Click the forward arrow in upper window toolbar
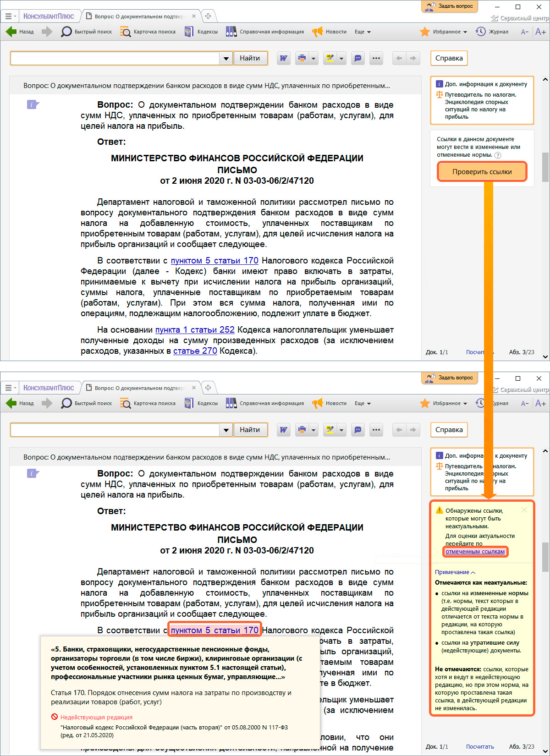 pyautogui.click(x=47, y=32)
